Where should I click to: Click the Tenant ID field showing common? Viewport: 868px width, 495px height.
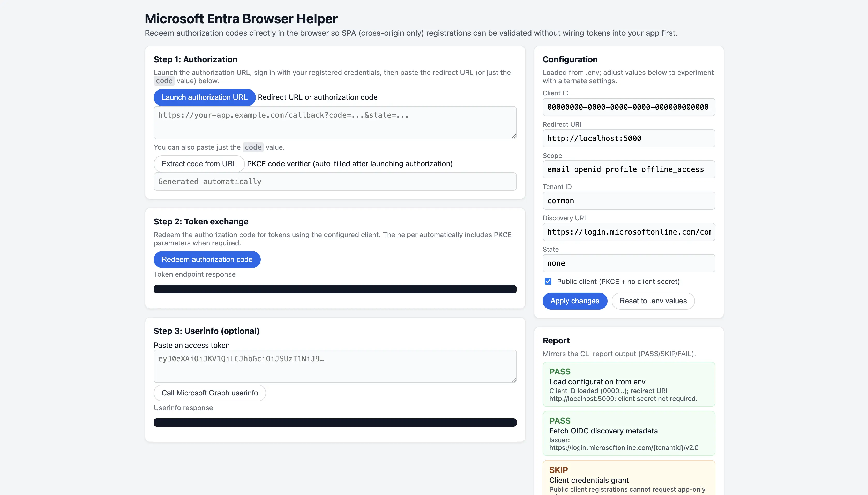point(629,201)
